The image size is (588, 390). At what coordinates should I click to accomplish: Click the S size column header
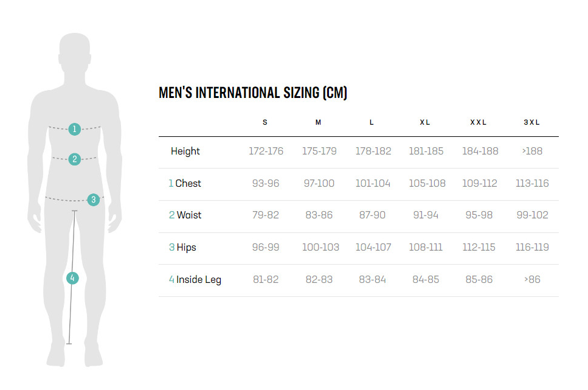(265, 122)
